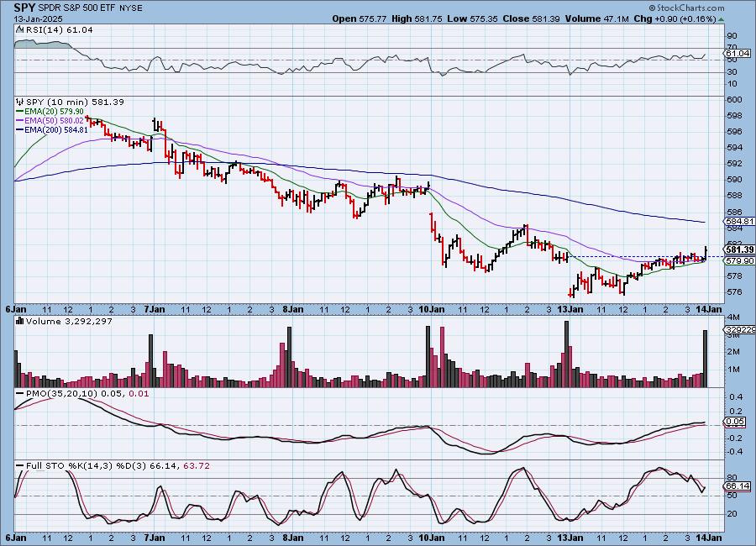This screenshot has width=756, height=546.
Task: Click the EMA(20) 579.90 legend text
Action: tap(54, 112)
